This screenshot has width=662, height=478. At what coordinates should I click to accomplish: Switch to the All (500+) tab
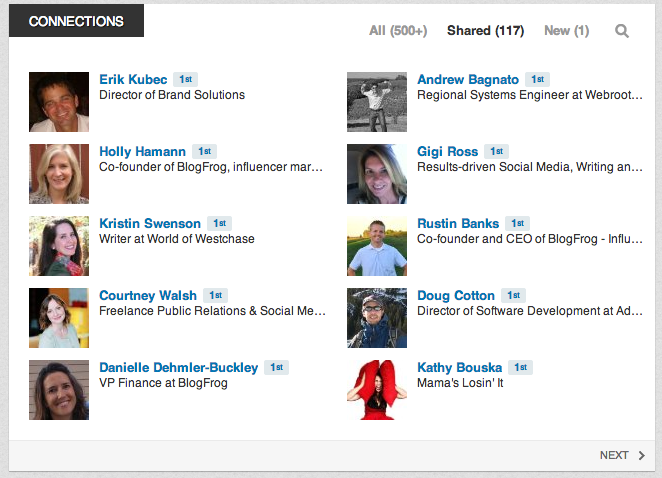tap(398, 31)
